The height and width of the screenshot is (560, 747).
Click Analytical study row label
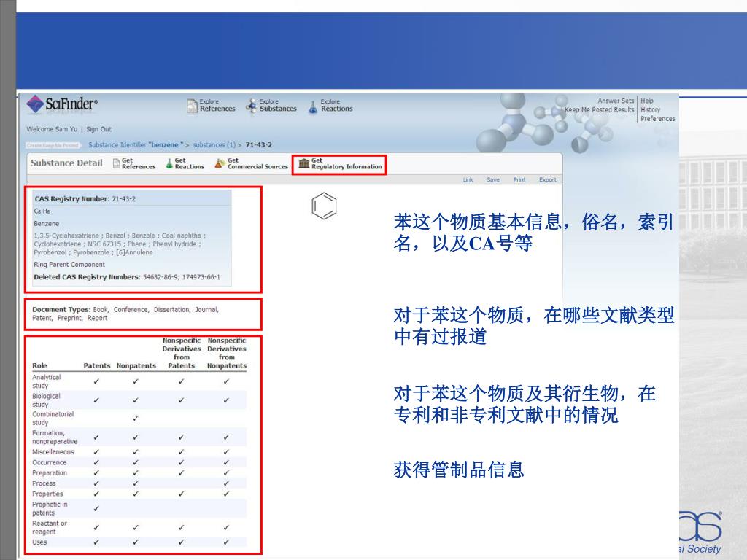[x=47, y=381]
